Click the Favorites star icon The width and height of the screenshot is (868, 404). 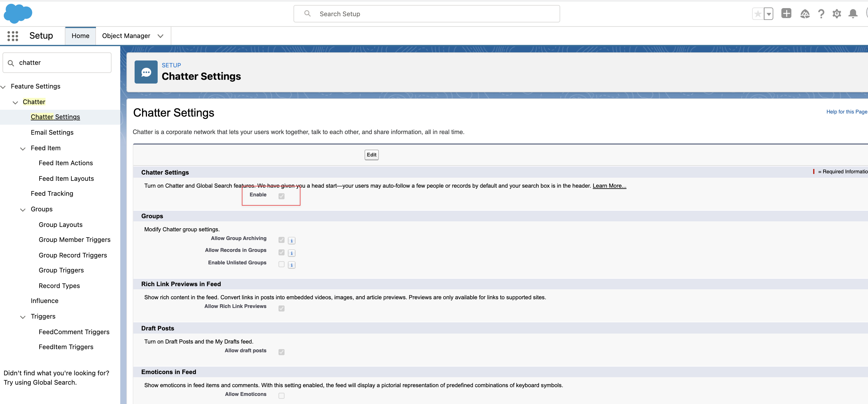757,14
